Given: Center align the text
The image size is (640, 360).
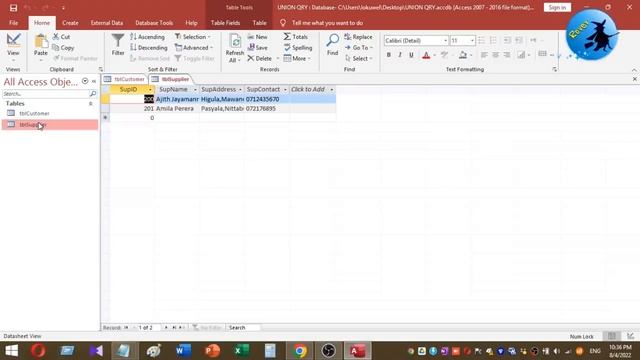Looking at the screenshot, I should pos(496,55).
